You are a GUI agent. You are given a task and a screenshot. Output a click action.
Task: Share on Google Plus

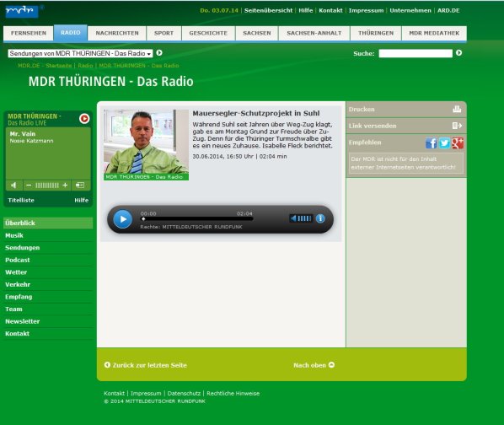[x=458, y=143]
